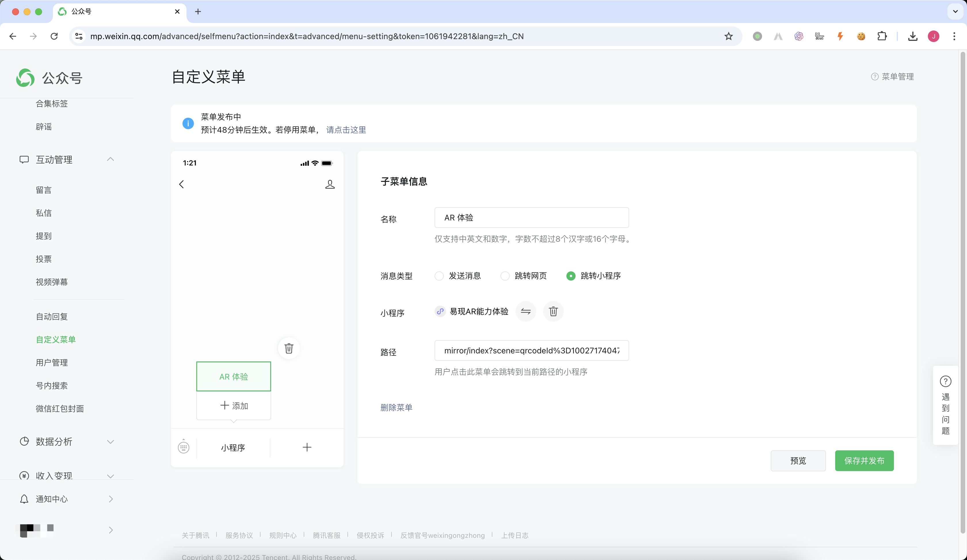Viewport: 967px width, 560px height.
Task: Click the phone preview profile icon
Action: click(x=330, y=184)
